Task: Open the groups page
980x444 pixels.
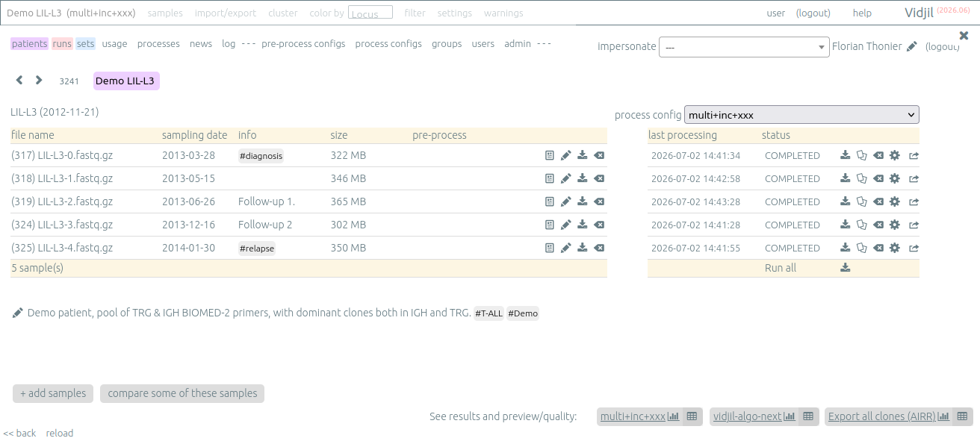Action: click(447, 44)
